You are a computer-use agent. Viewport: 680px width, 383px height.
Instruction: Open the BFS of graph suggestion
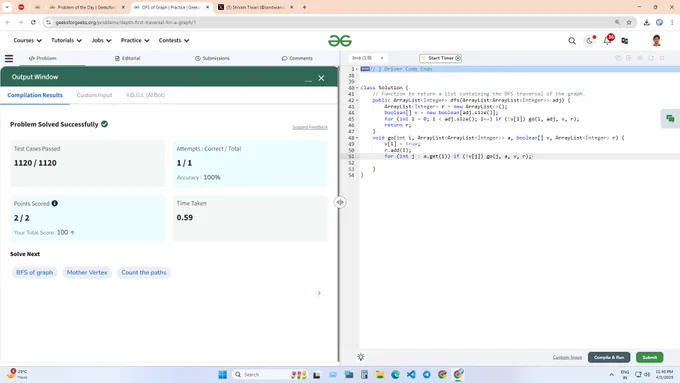pyautogui.click(x=34, y=272)
